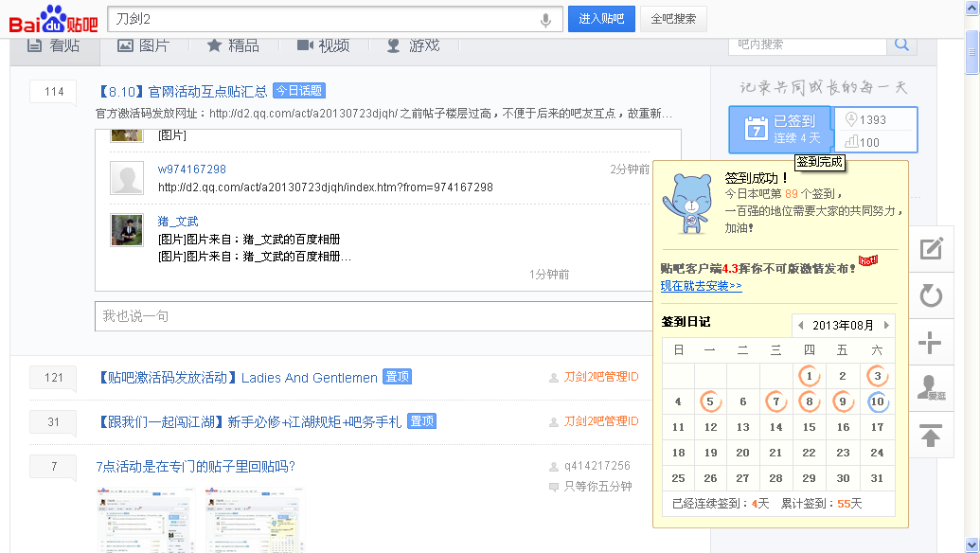Open the compose post pencil icon
980x553 pixels.
[932, 249]
